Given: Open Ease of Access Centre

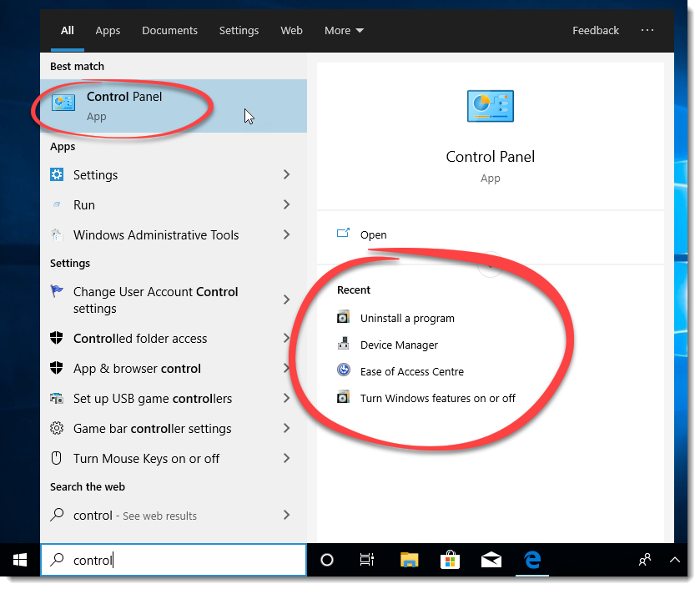Looking at the screenshot, I should 414,370.
